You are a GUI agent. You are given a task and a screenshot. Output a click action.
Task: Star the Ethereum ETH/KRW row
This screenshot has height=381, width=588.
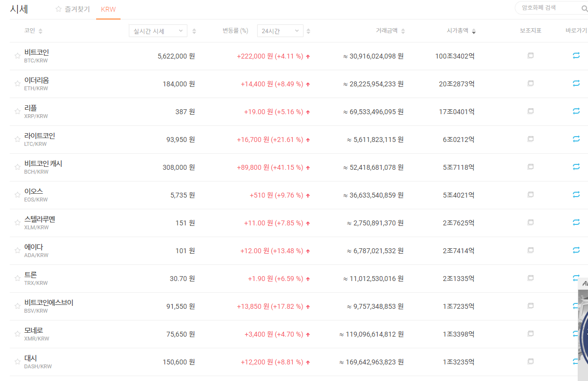point(18,84)
